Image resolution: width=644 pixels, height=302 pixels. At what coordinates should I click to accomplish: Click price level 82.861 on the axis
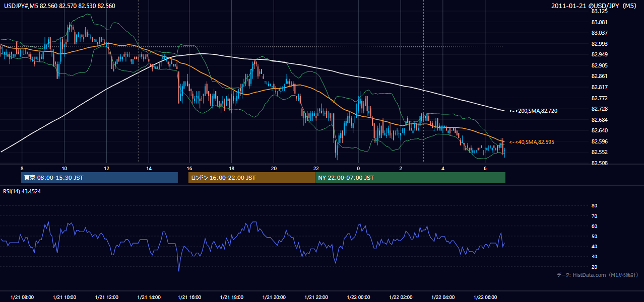tap(599, 76)
